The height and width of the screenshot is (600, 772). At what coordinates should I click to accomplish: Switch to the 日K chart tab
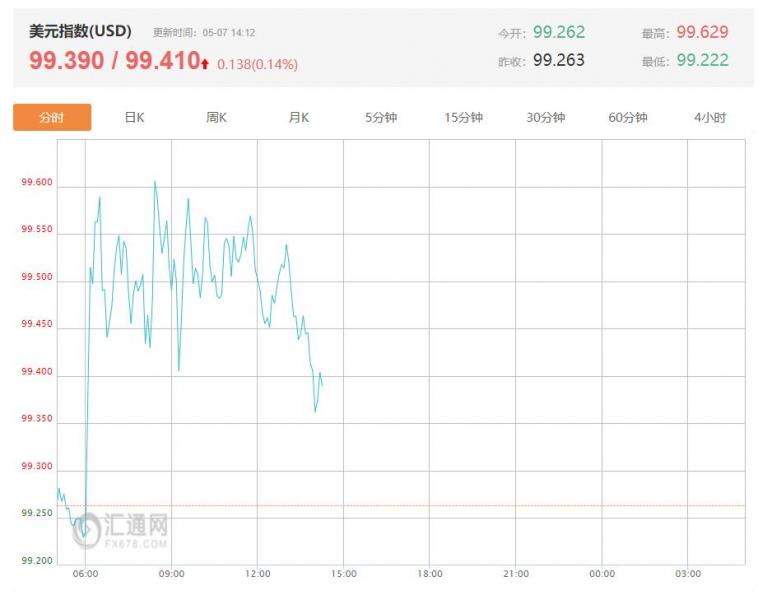point(134,118)
